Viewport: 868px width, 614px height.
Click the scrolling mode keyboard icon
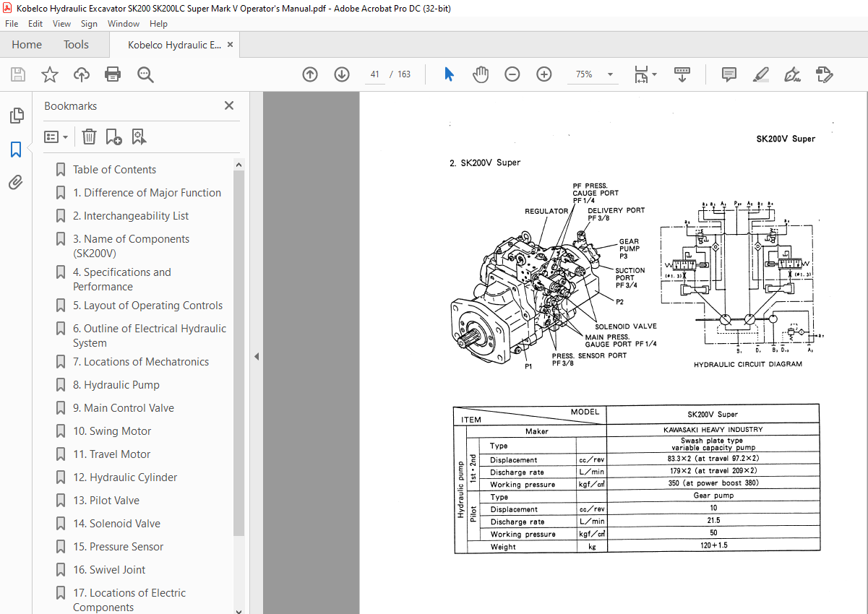coord(682,74)
